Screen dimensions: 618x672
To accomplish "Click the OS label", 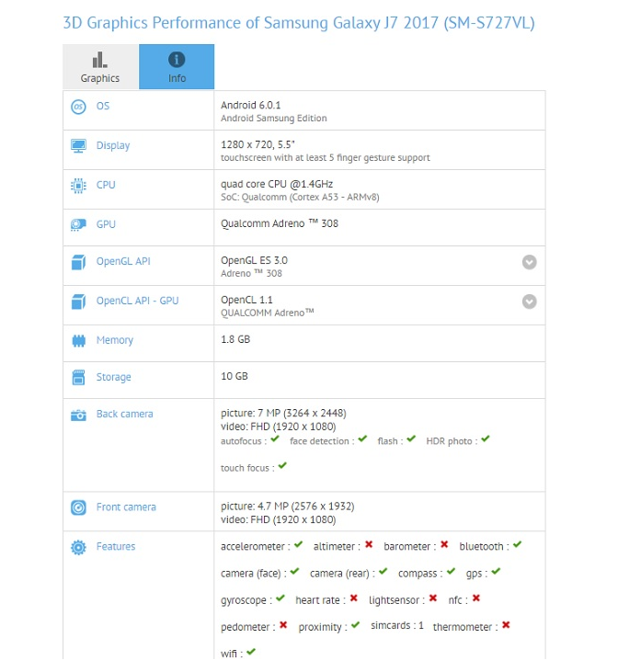I will click(103, 106).
